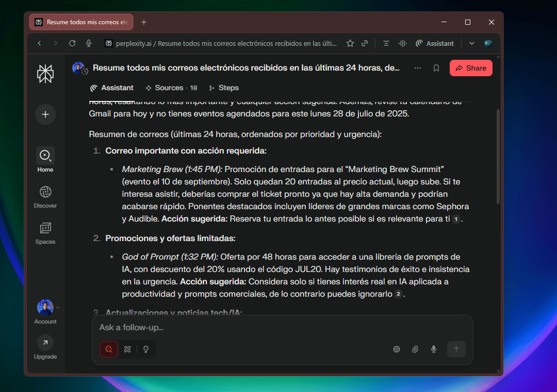Click heading 'Promociones y ofertas limitadas'
Viewport: 557px width, 392px height.
click(171, 238)
